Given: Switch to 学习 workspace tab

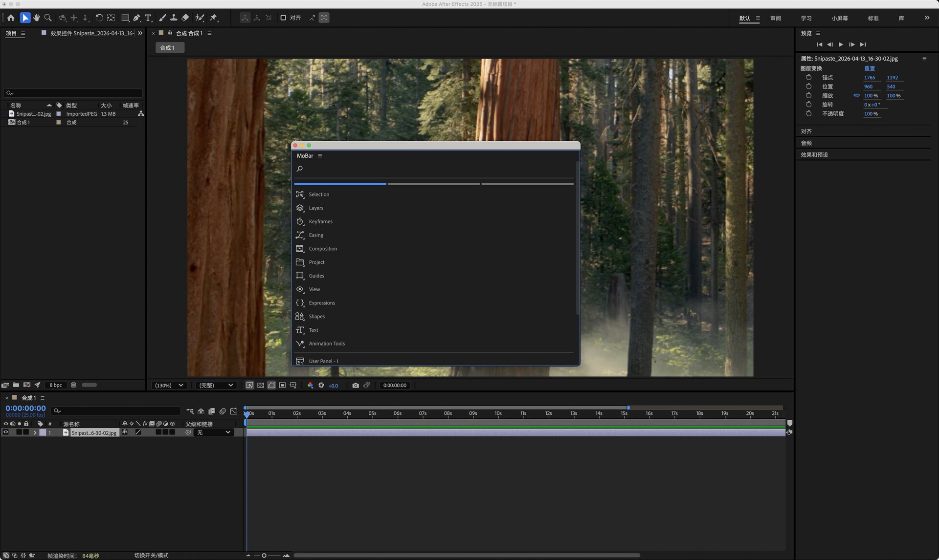Looking at the screenshot, I should pyautogui.click(x=806, y=18).
